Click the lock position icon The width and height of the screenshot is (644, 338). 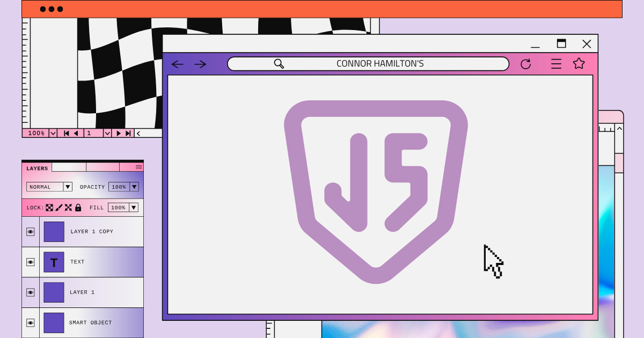(x=68, y=208)
